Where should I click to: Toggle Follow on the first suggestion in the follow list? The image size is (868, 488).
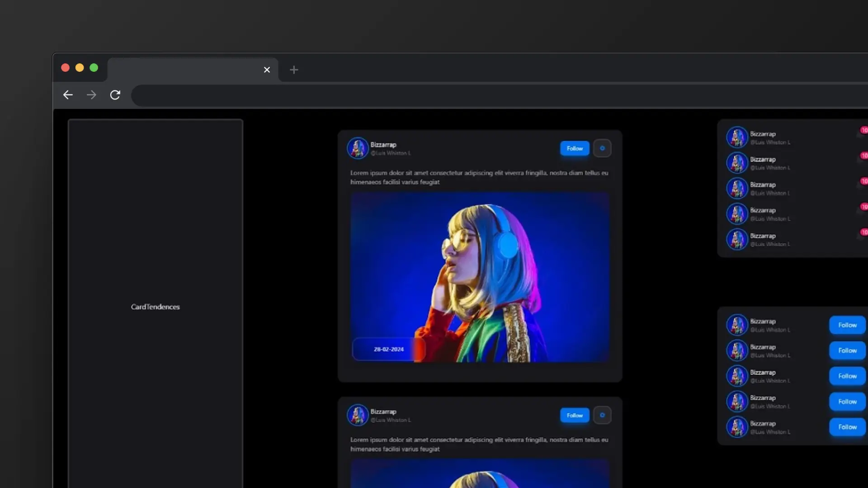847,324
